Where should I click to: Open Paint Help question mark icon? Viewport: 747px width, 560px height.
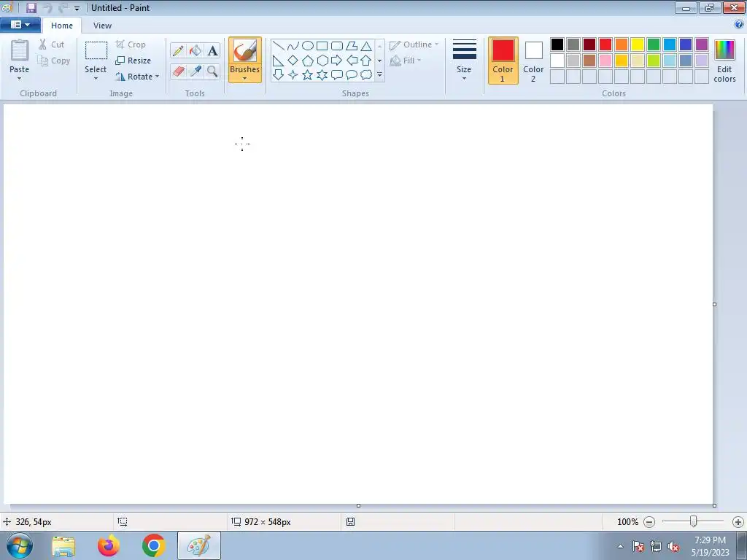(739, 25)
